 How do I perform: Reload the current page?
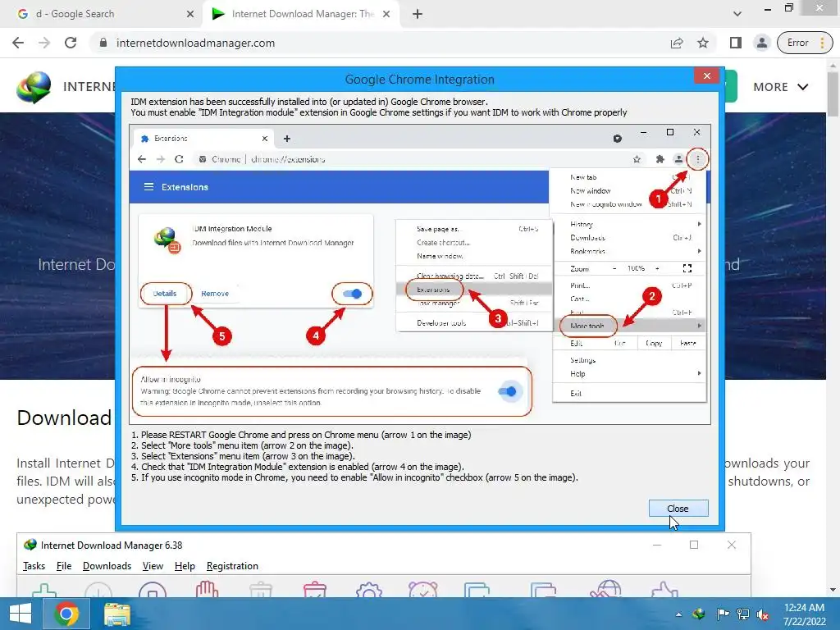(x=71, y=43)
